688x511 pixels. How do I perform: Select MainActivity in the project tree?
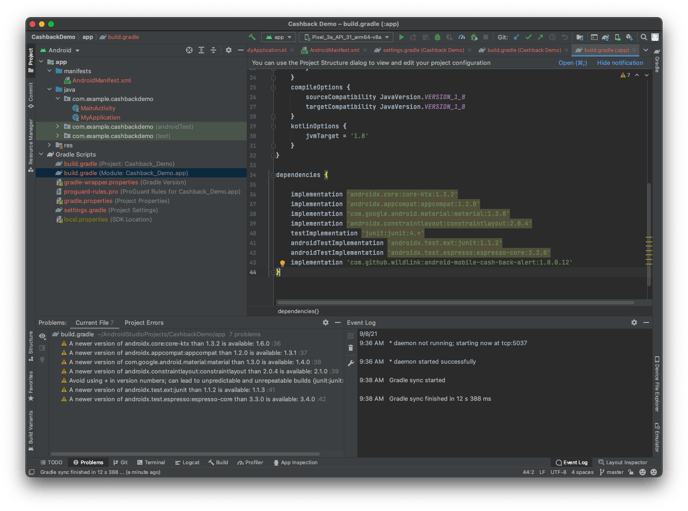point(99,108)
